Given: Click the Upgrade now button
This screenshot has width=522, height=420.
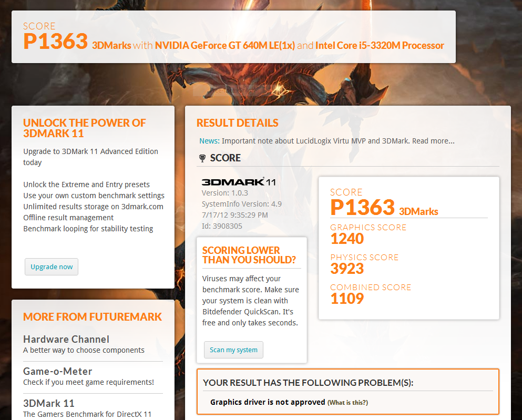Looking at the screenshot, I should tap(52, 267).
